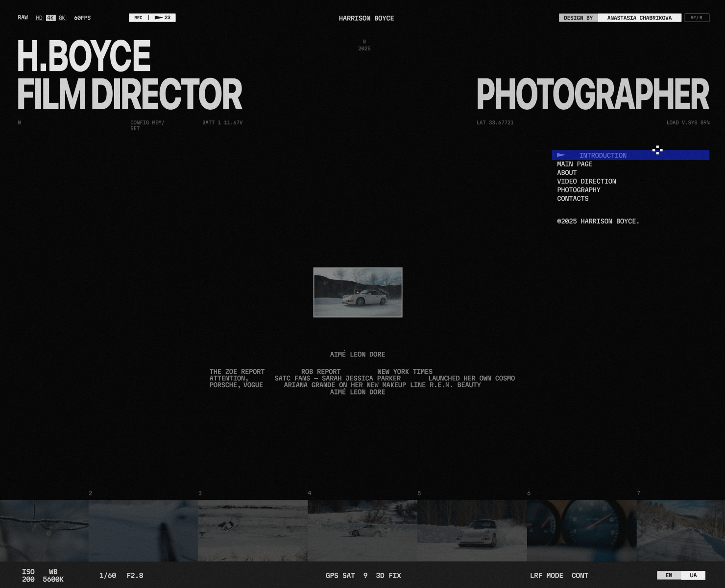This screenshot has width=725, height=588.
Task: Click the crosshair marker near the menu
Action: tap(658, 150)
